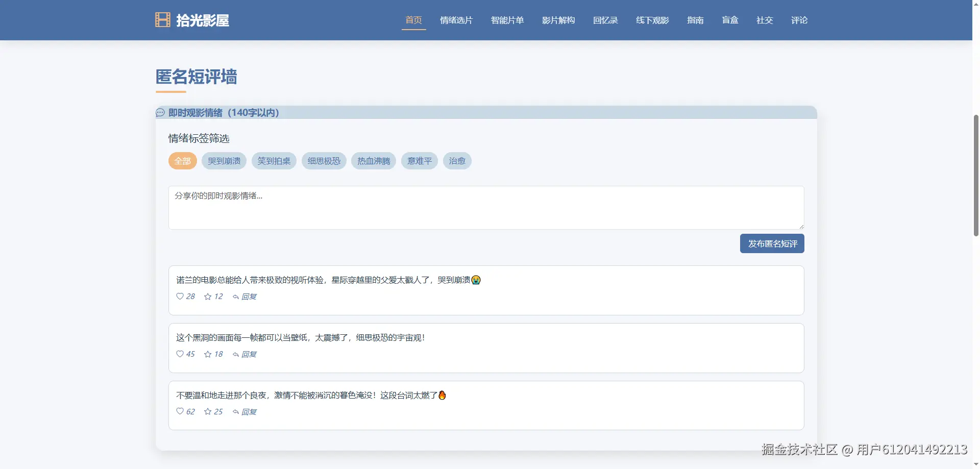980x469 pixels.
Task: Open the 评论 nav item
Action: (799, 20)
